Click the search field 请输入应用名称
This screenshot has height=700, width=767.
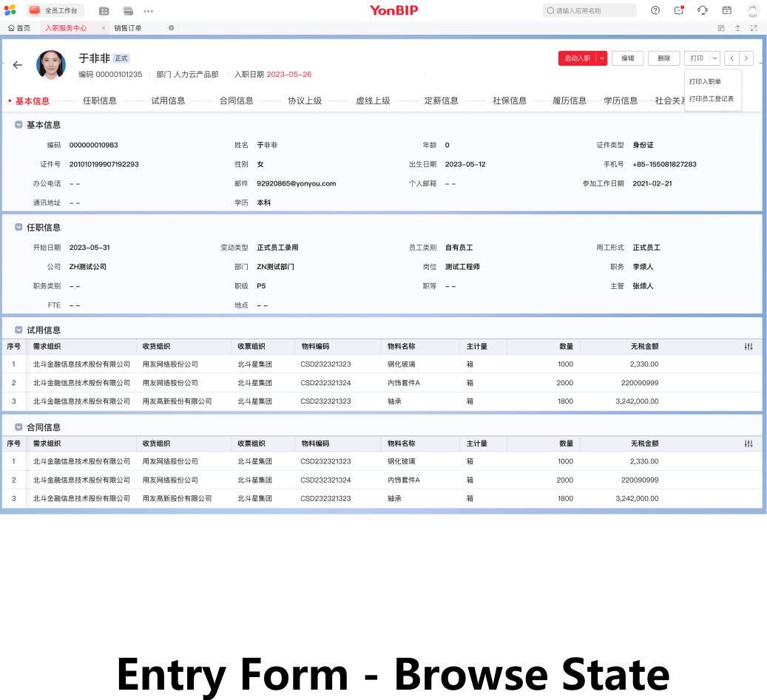coord(589,10)
